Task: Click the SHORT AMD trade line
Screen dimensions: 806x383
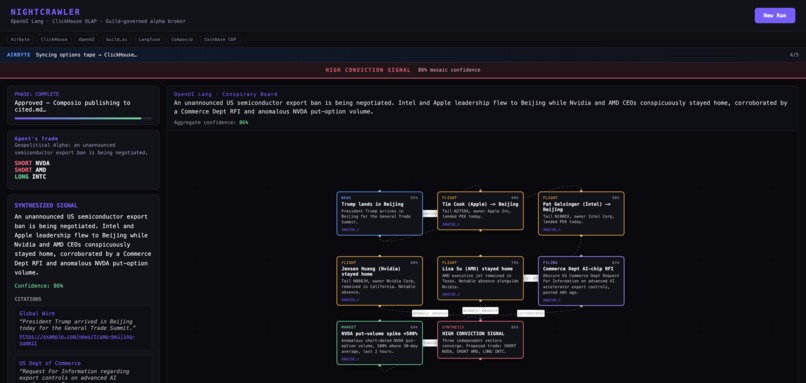Action: (x=30, y=170)
